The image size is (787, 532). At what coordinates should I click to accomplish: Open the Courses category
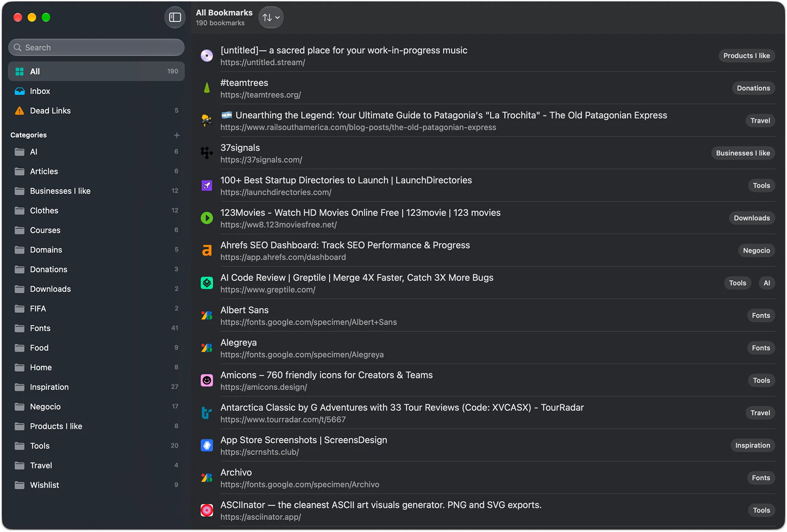[96, 230]
